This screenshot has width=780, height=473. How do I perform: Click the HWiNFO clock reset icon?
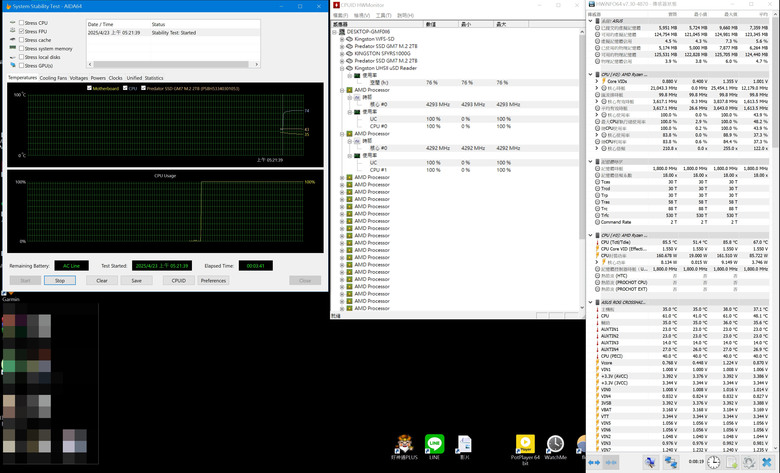(713, 463)
